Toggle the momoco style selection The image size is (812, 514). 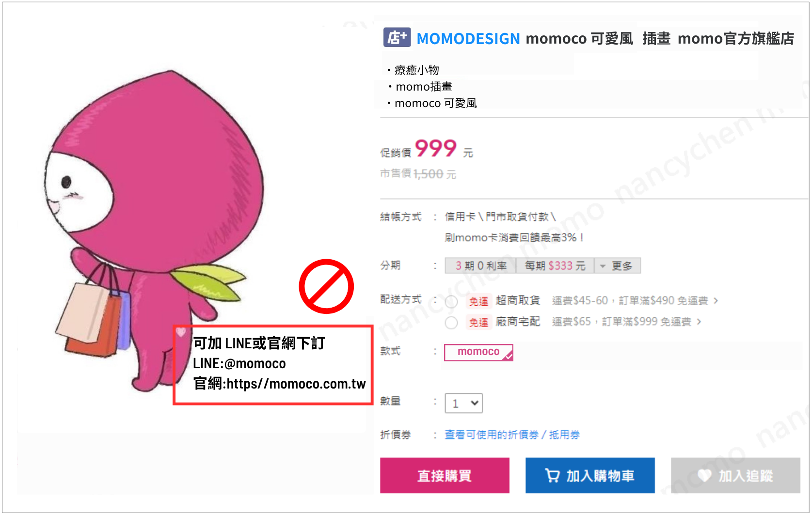pyautogui.click(x=478, y=352)
